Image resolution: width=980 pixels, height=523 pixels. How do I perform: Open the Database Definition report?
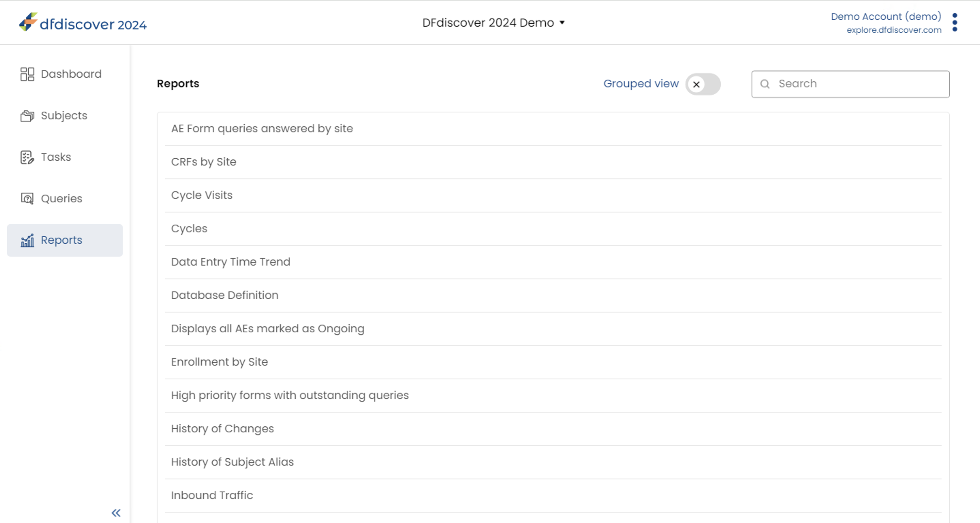(553, 296)
